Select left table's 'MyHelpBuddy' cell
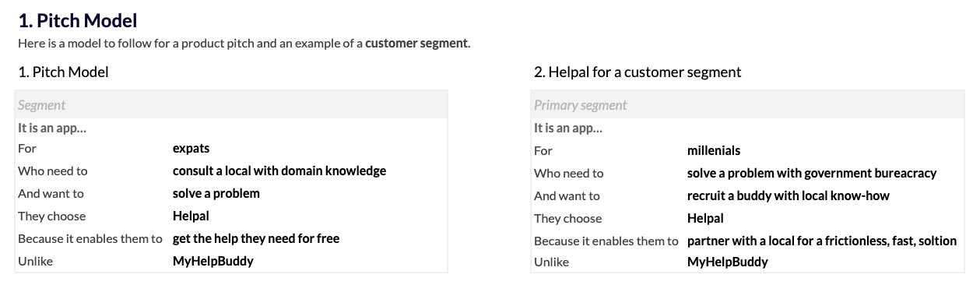Viewport: 980px width, 292px height. click(213, 261)
